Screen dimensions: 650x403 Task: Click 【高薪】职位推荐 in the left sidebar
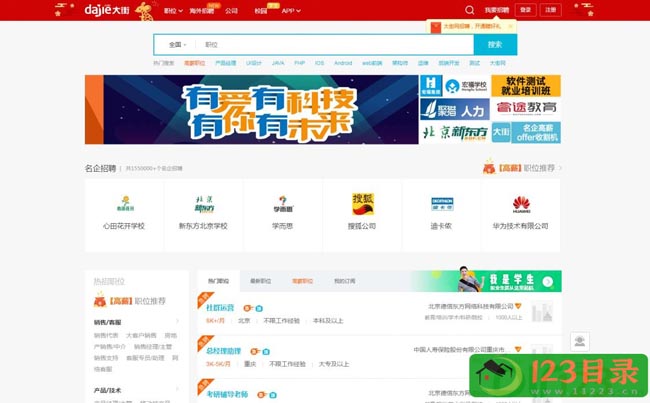(130, 301)
